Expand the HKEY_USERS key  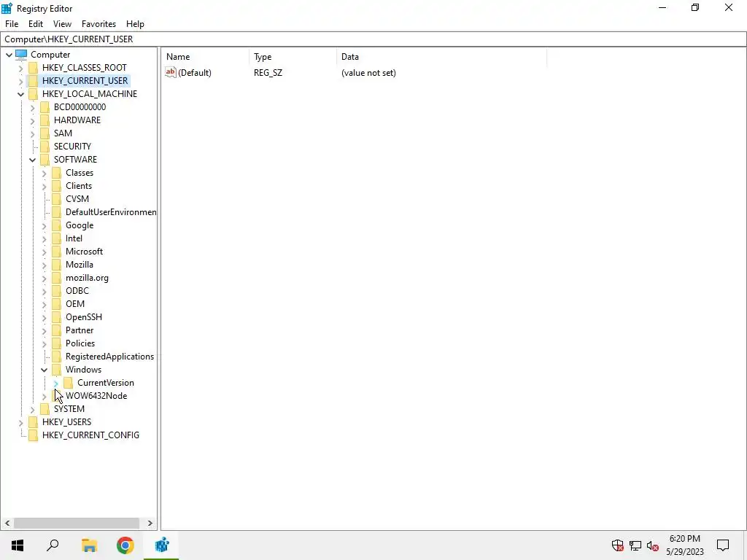(20, 422)
